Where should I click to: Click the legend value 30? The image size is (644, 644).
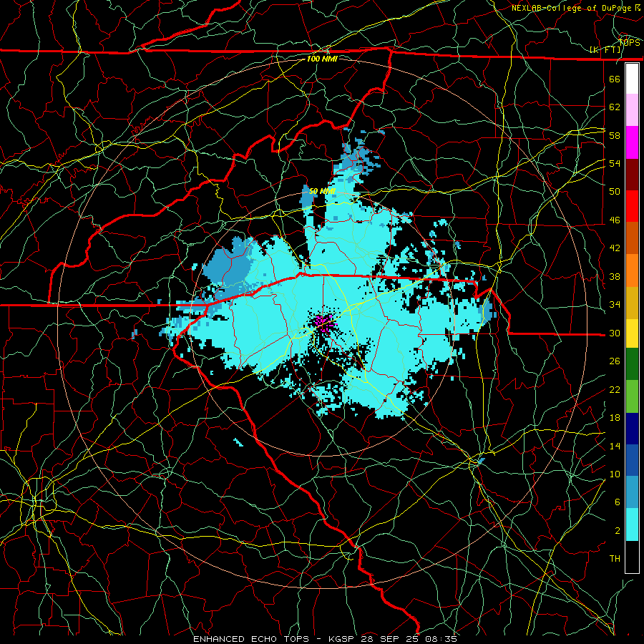tap(615, 333)
